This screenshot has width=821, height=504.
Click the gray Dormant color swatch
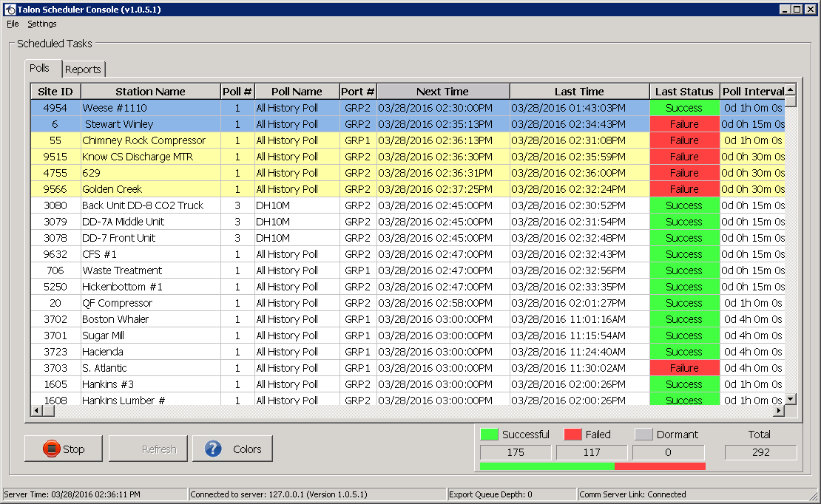pos(643,434)
